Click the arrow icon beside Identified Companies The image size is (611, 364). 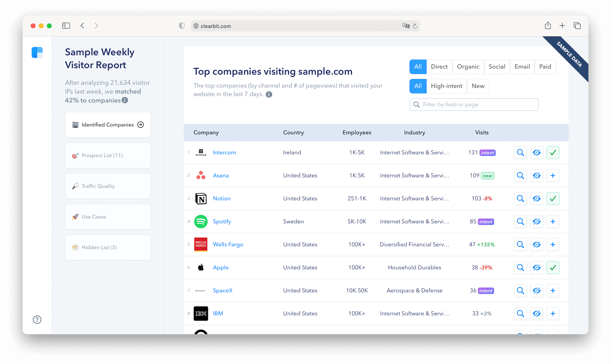(x=140, y=125)
